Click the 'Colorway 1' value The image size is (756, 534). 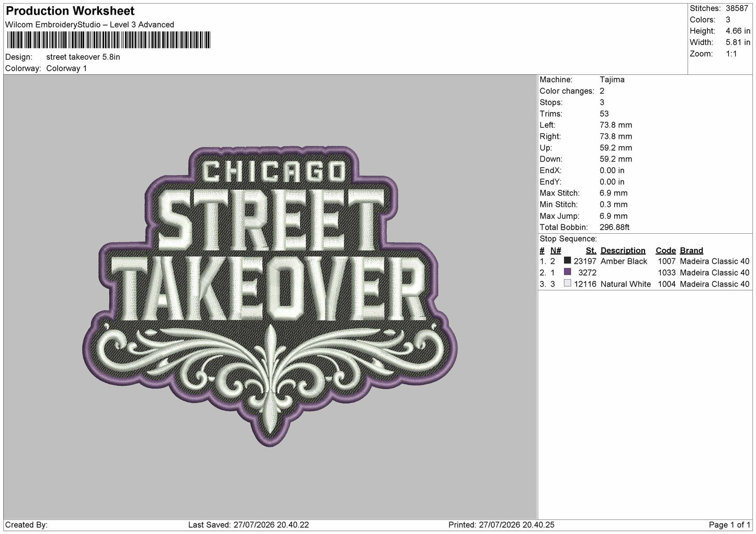66,69
